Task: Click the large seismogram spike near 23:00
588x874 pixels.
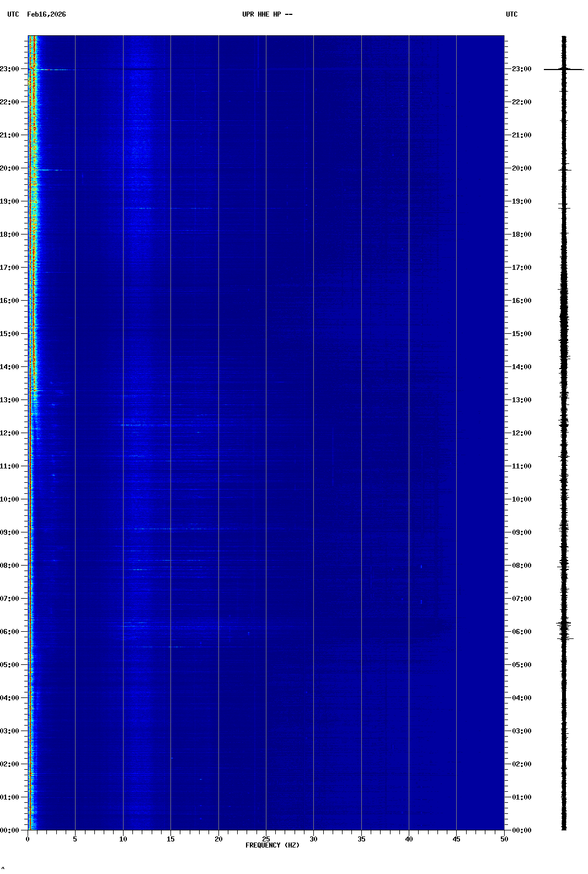Action: click(x=564, y=70)
